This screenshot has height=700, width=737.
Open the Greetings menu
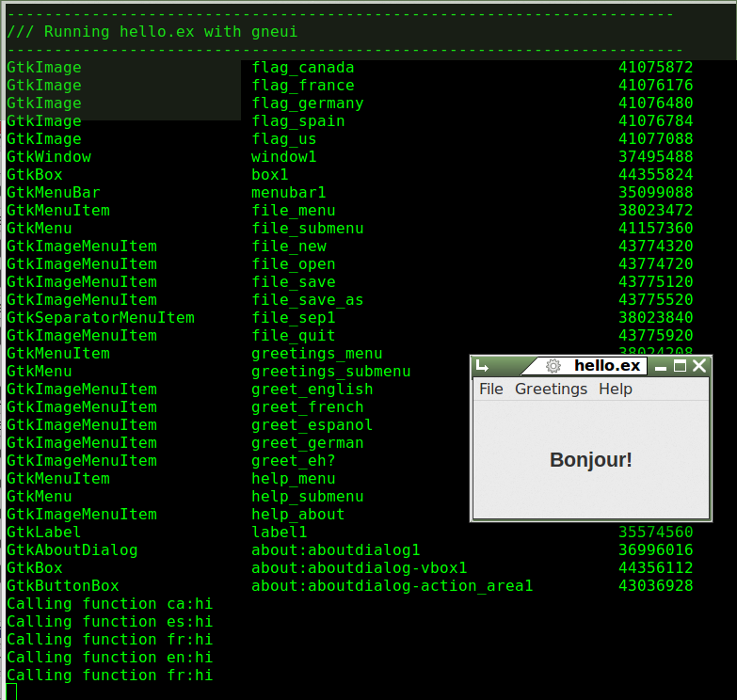551,390
